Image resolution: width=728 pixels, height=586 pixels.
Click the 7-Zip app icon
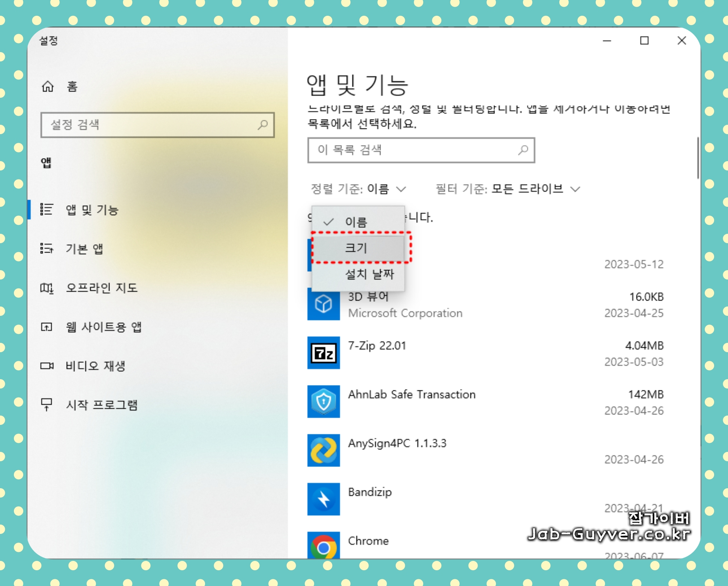click(x=324, y=353)
